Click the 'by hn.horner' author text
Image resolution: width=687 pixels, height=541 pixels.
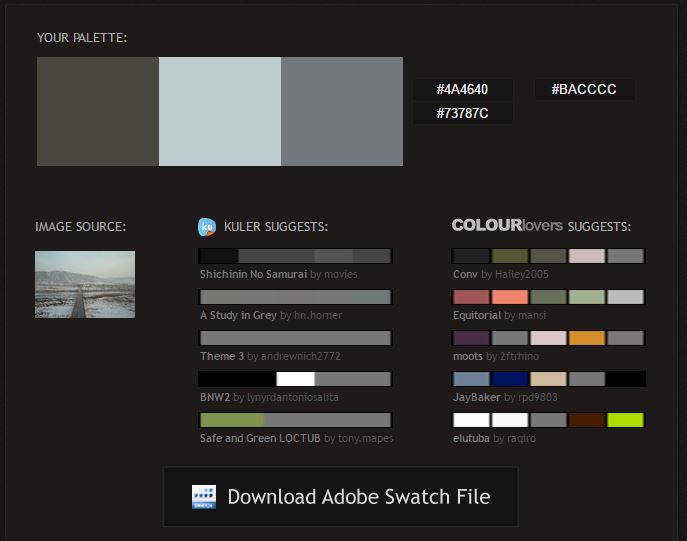click(x=311, y=315)
